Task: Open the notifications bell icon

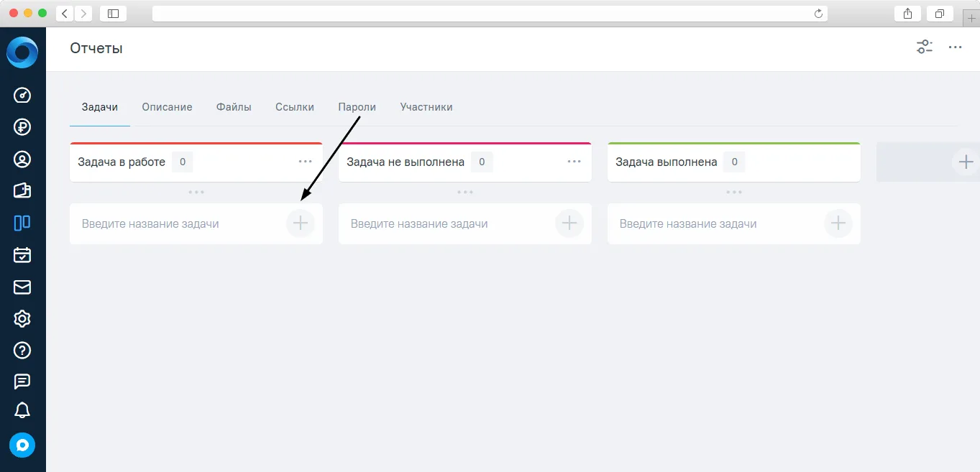Action: coord(22,410)
